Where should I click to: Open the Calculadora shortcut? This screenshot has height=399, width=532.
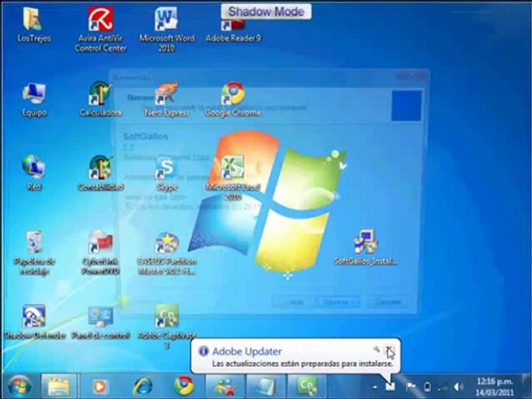click(100, 99)
